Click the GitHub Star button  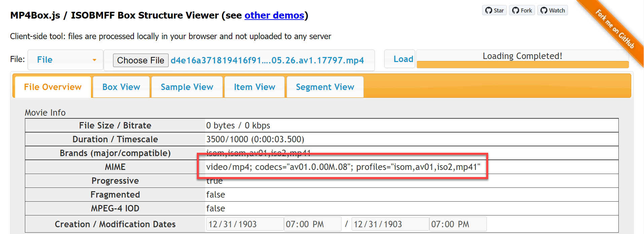494,10
